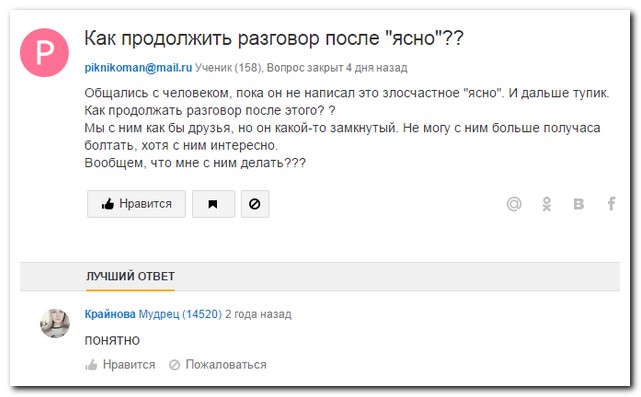The width and height of the screenshot is (641, 397).
Task: Click the block/report circle-slash icon button
Action: point(255,204)
